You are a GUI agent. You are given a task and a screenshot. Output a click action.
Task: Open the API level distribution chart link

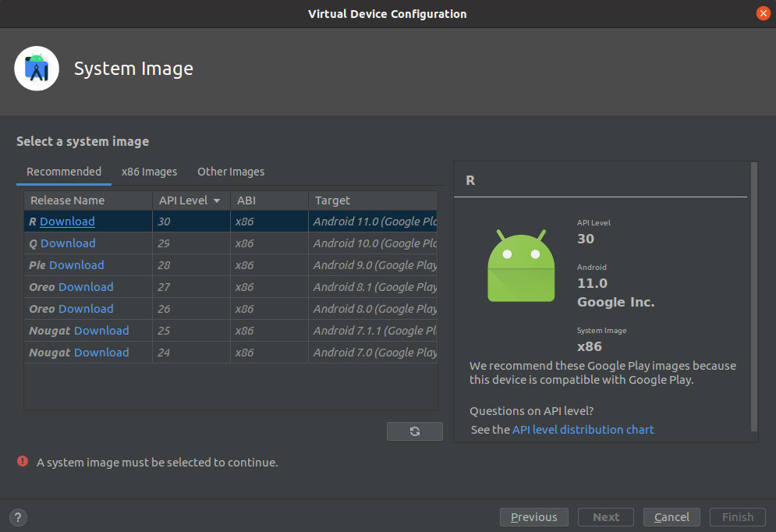(583, 430)
